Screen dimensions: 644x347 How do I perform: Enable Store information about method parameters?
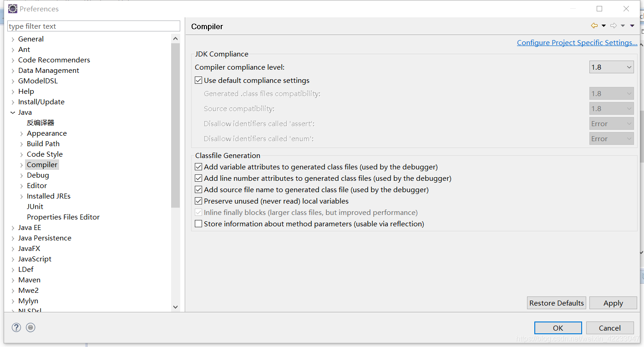pos(198,224)
